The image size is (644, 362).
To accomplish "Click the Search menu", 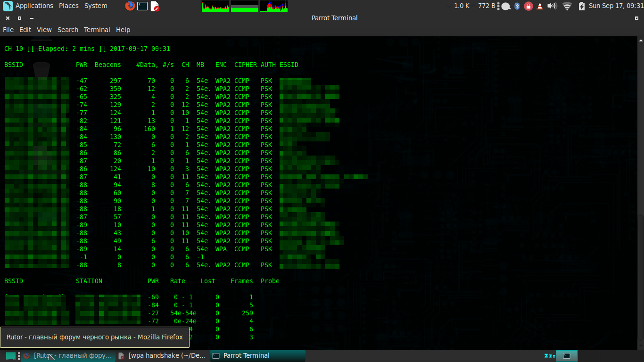I will click(68, 30).
